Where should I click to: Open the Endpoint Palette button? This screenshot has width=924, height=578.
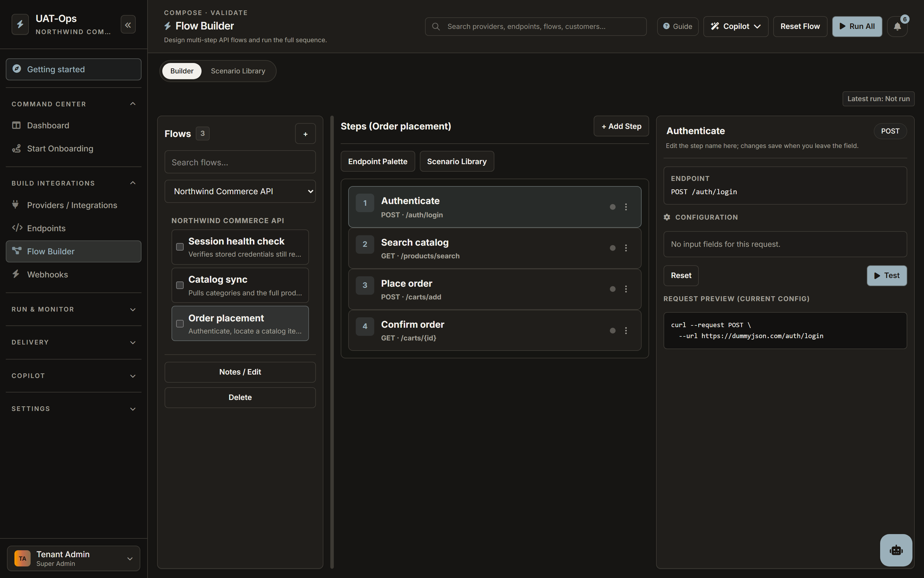coord(378,161)
